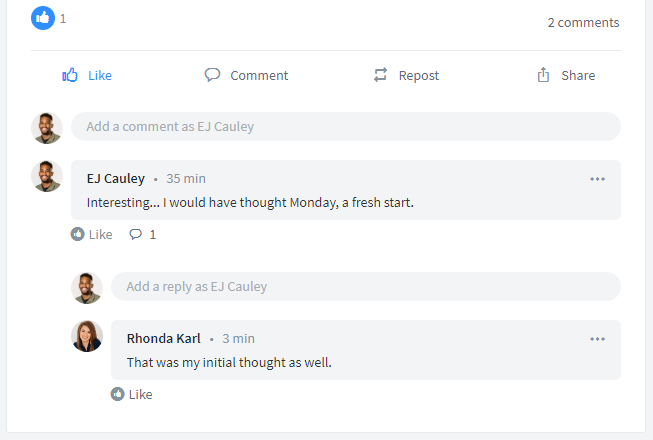Click the Comment speech bubble icon
Image resolution: width=653 pixels, height=440 pixels.
coord(212,75)
